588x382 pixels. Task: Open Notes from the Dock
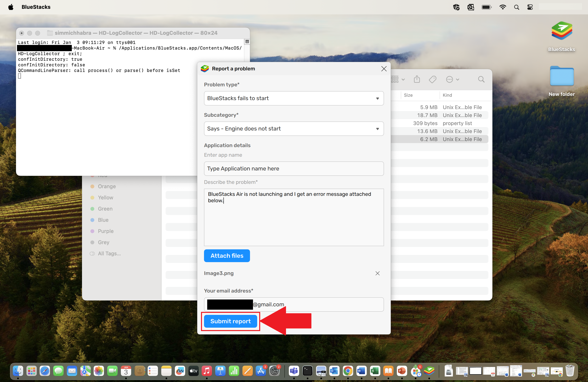tap(166, 371)
